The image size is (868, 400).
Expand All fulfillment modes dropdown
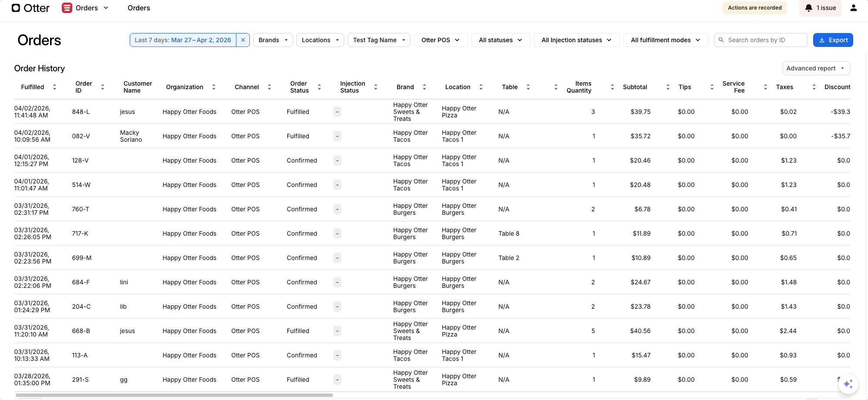click(x=665, y=40)
